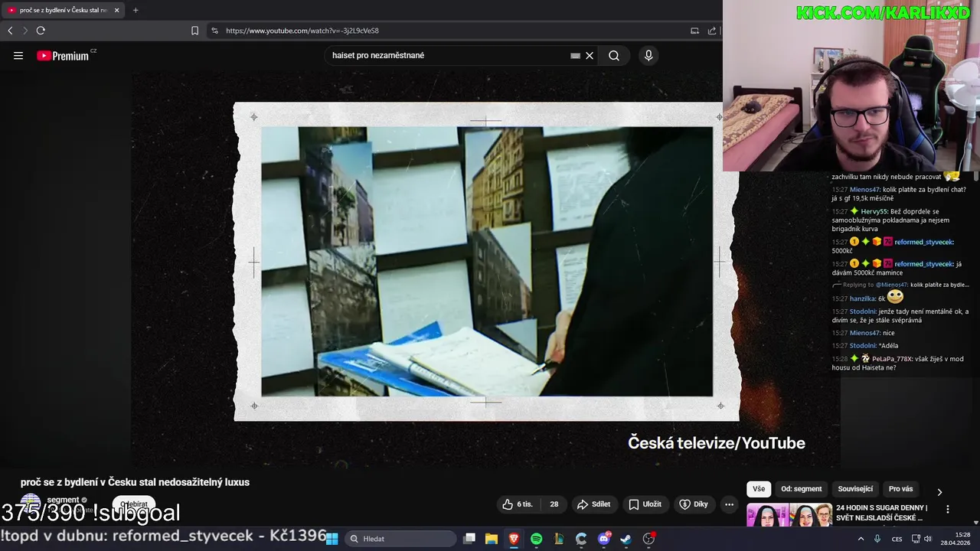The image size is (980, 551).
Task: Open more video actions (three dots)
Action: coord(729,504)
